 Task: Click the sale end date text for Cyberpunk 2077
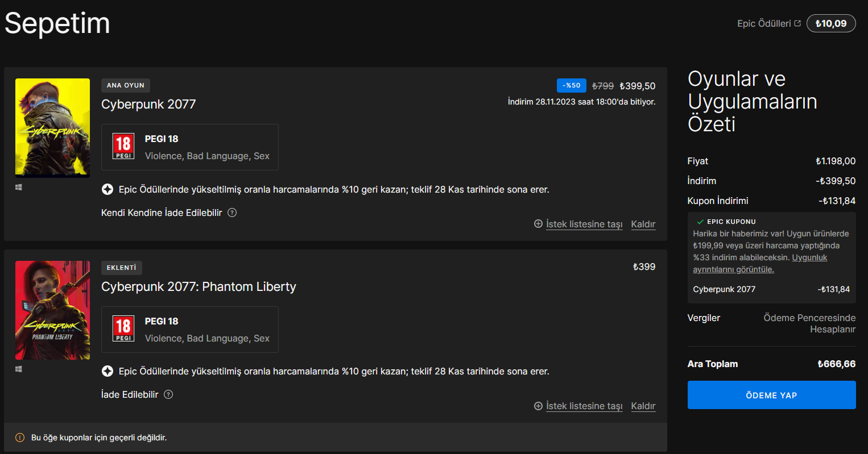(x=582, y=102)
